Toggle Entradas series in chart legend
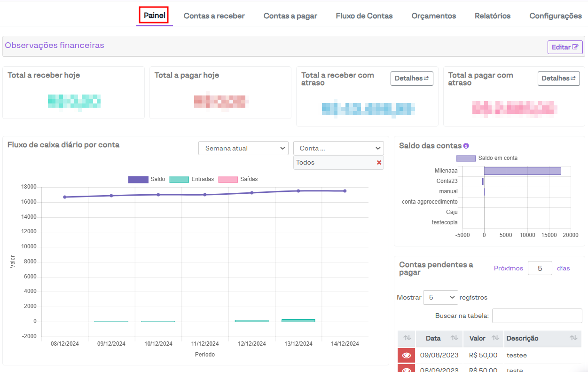 [x=179, y=179]
